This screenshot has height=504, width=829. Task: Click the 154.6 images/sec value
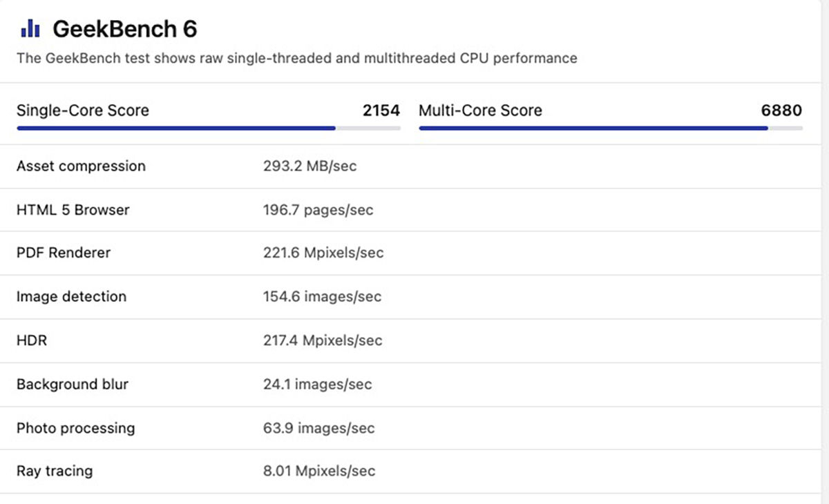point(323,297)
